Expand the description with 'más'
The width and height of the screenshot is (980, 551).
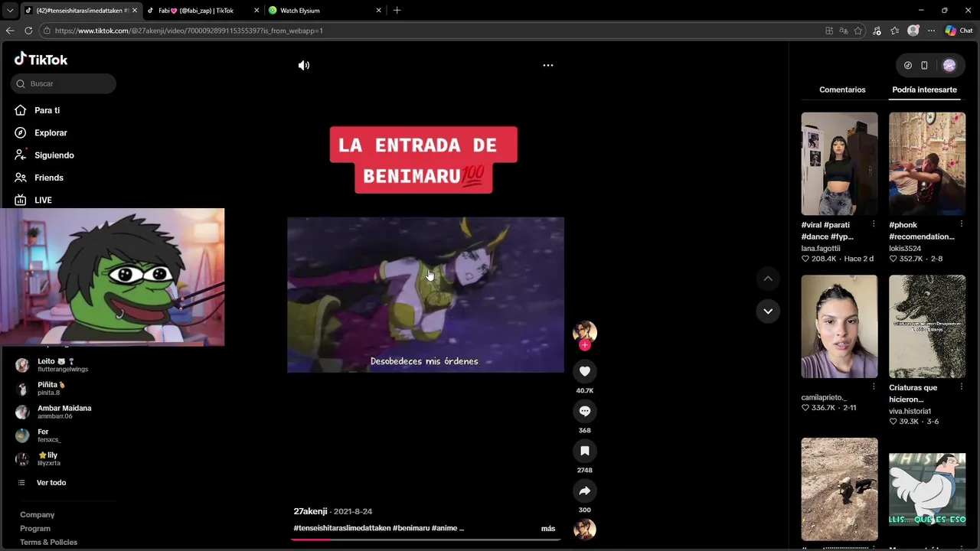548,529
